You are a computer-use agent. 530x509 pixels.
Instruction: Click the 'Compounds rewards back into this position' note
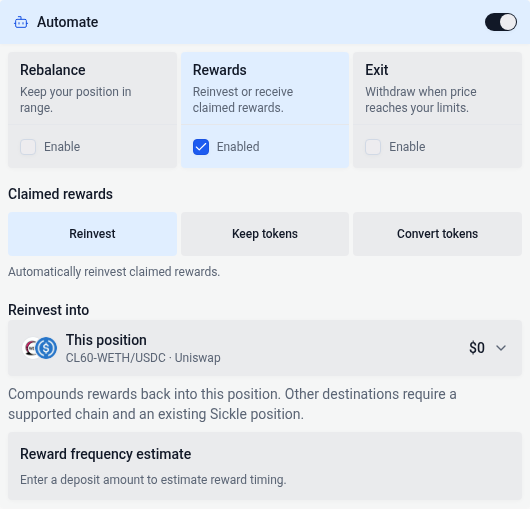pyautogui.click(x=232, y=404)
